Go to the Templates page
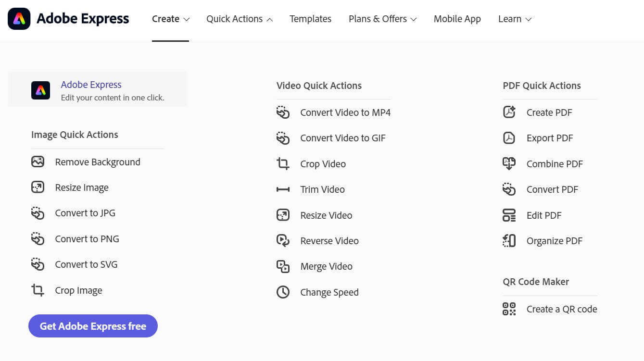This screenshot has width=644, height=361. (310, 19)
